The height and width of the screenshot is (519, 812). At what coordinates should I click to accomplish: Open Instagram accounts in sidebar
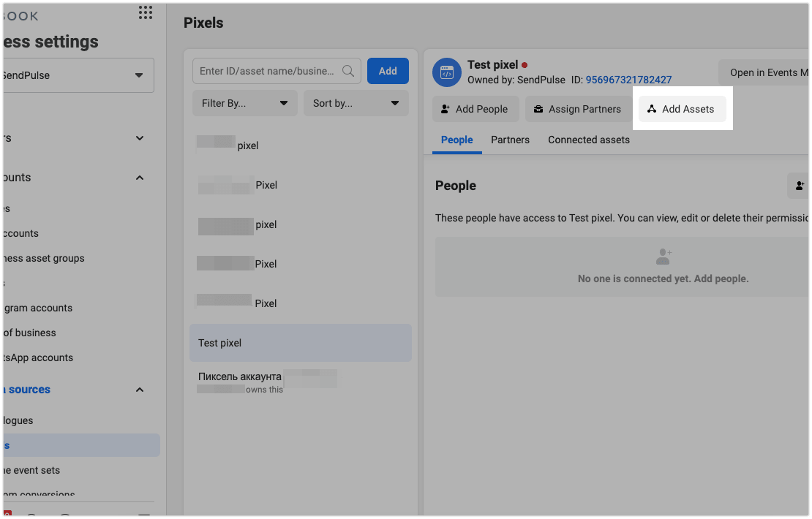click(x=38, y=308)
